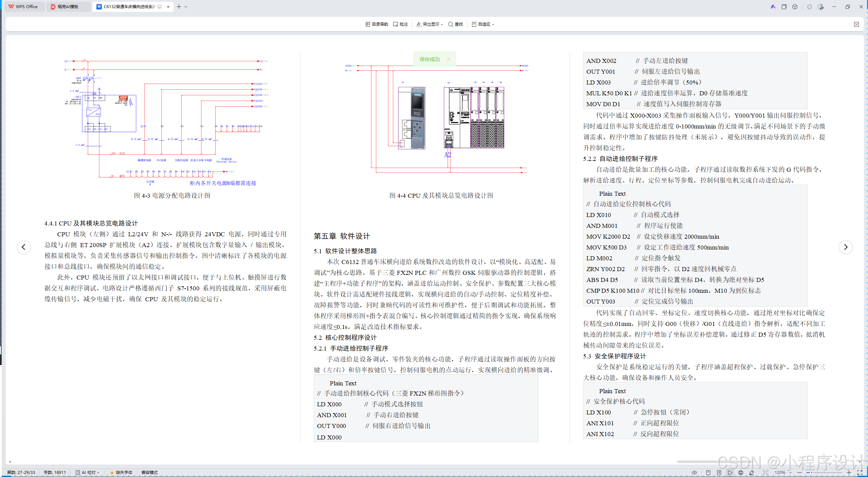Open the user avatar profile
Viewport: 868px width, 477px height.
[821, 7]
